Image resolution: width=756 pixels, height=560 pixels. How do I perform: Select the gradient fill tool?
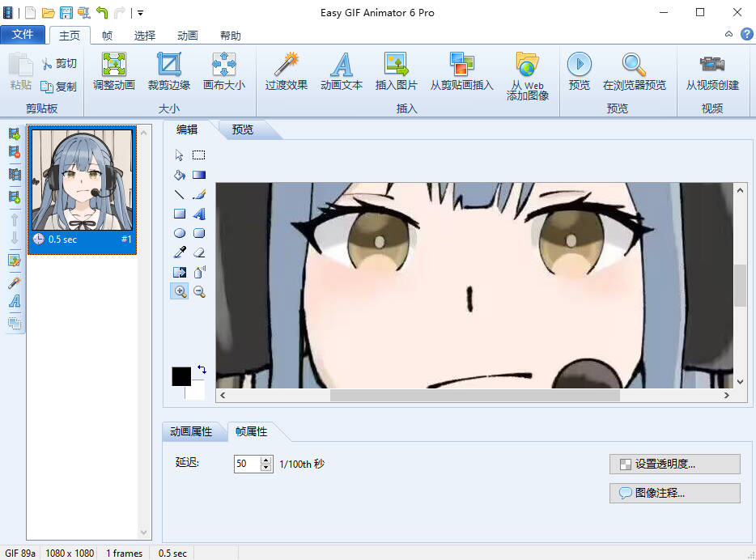click(x=198, y=175)
